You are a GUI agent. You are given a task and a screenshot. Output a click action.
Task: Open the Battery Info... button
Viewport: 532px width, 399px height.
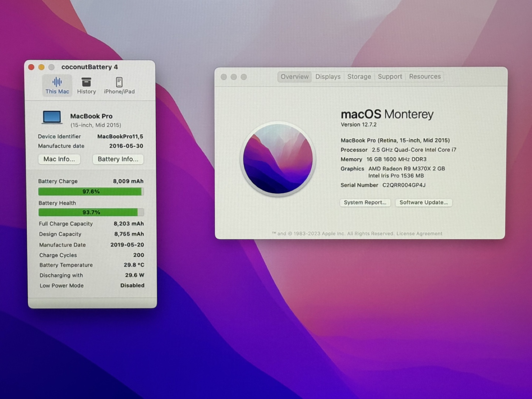pos(118,159)
